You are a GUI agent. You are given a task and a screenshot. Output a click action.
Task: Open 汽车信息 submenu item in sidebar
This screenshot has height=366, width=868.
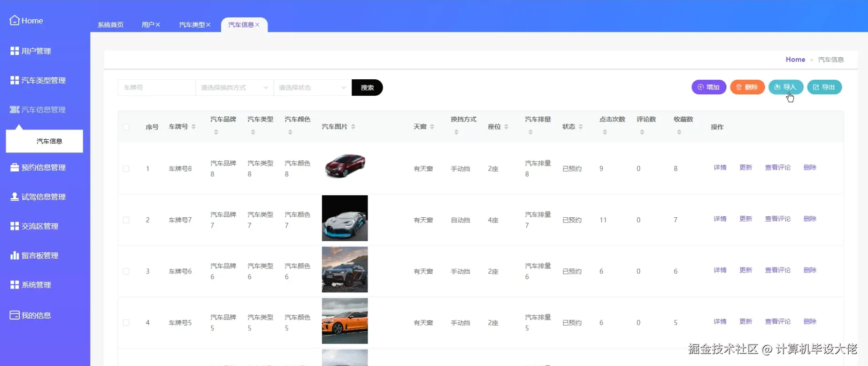(45, 141)
